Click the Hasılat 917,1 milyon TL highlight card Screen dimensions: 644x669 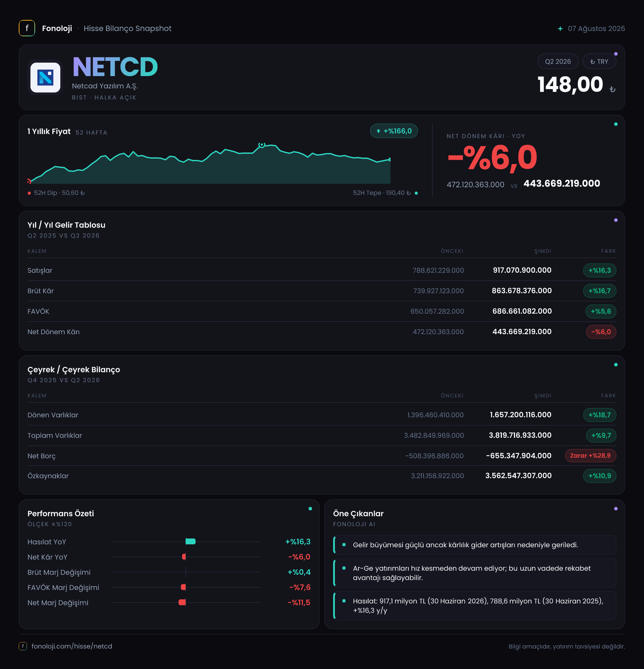[475, 606]
